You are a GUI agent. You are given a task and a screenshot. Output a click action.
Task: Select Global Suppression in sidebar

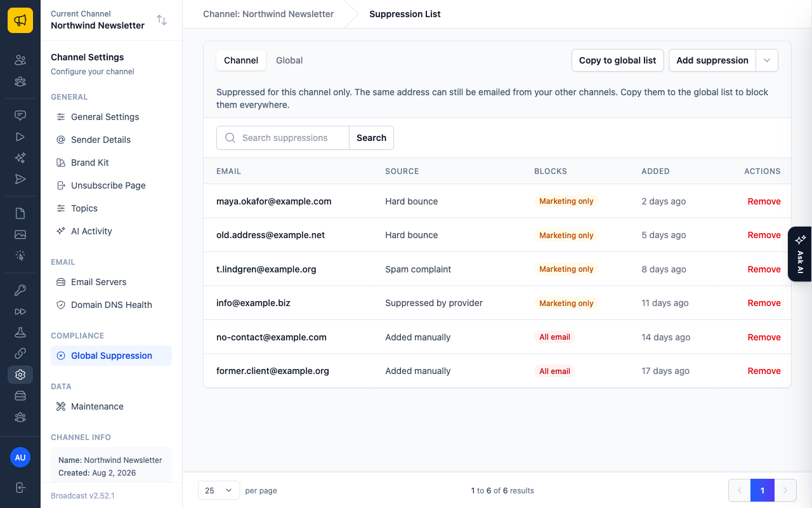pyautogui.click(x=111, y=356)
